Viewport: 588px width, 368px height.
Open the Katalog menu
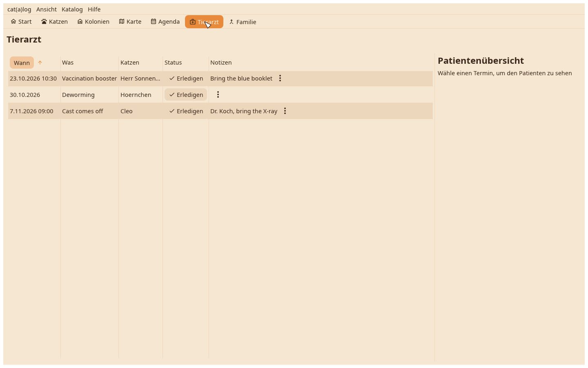coord(72,9)
